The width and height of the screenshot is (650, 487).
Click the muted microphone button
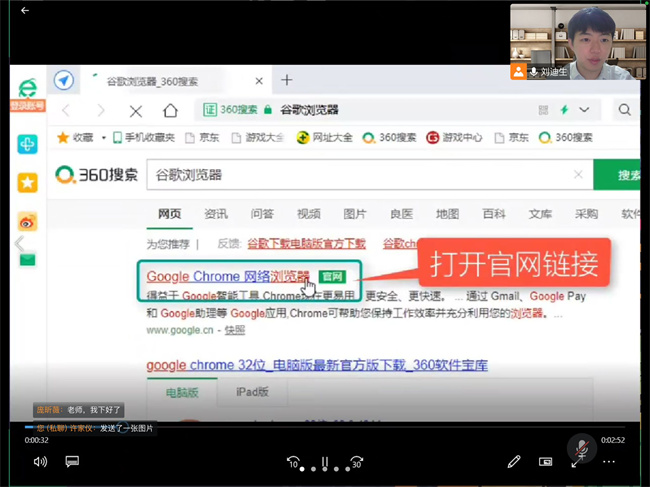[x=581, y=448]
